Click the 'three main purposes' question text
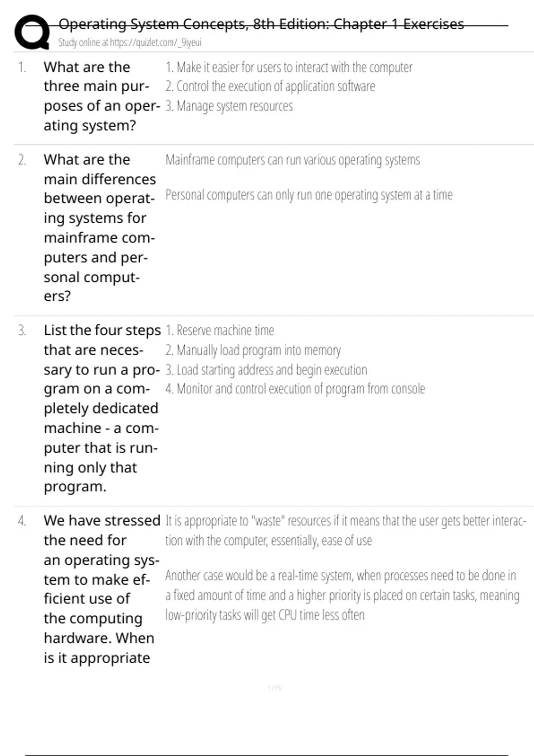Viewport: 534px width, 756px height. pos(101,96)
